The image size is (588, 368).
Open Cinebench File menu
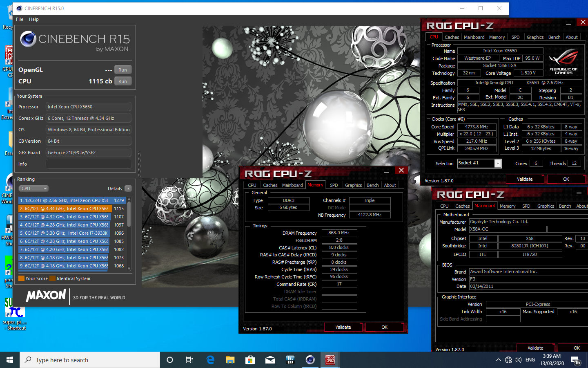[x=20, y=19]
